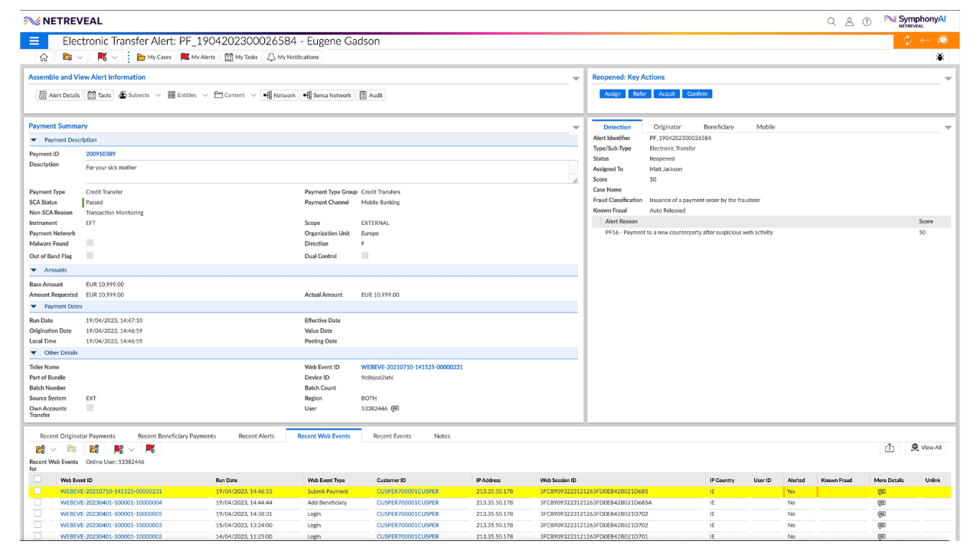Open My Notifications
Screen dimensions: 980x551
(292, 57)
